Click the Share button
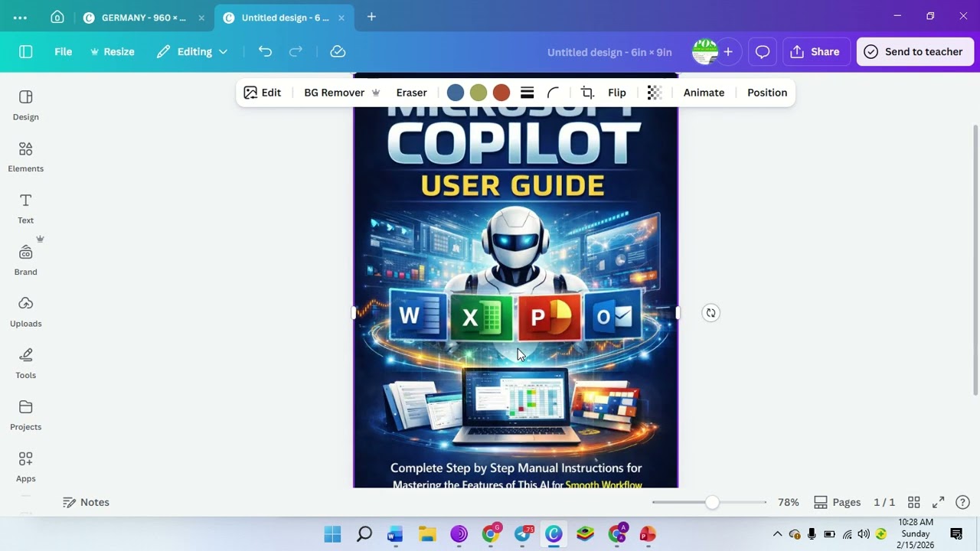This screenshot has width=980, height=551. tap(815, 51)
